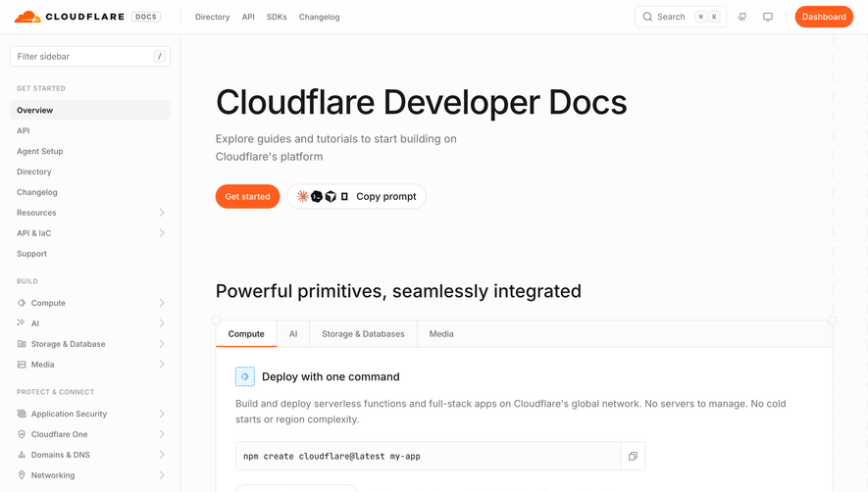Click the orange Claude starburst icon
Image resolution: width=868 pixels, height=492 pixels.
303,196
